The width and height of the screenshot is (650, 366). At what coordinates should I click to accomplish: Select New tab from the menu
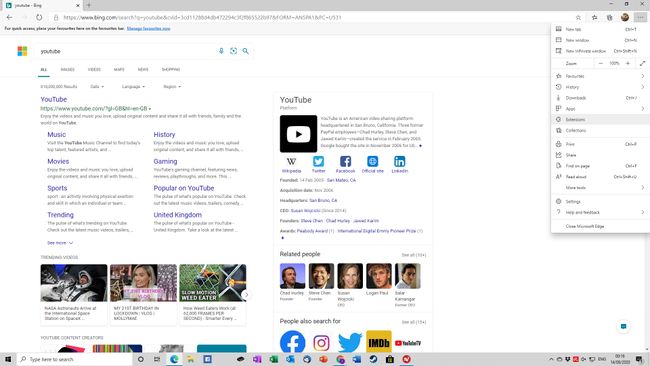pyautogui.click(x=600, y=29)
